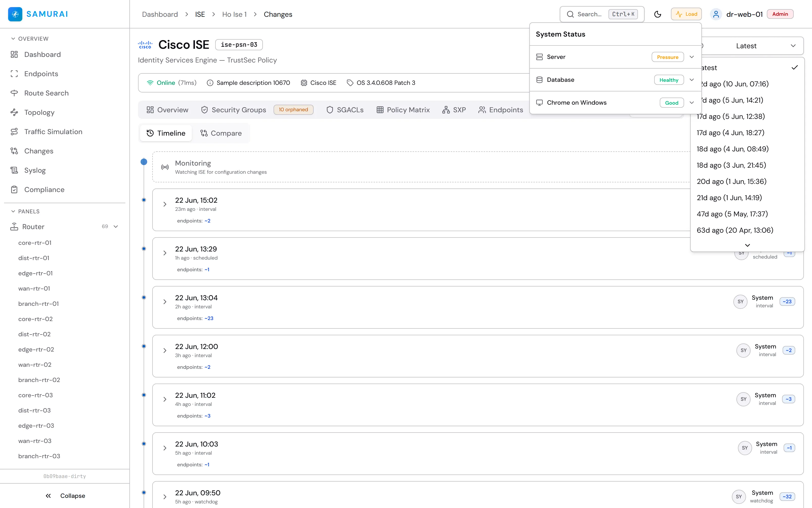Expand the 22 Jun, 12:00 change entry
Screen dimensions: 812x508
(x=165, y=351)
